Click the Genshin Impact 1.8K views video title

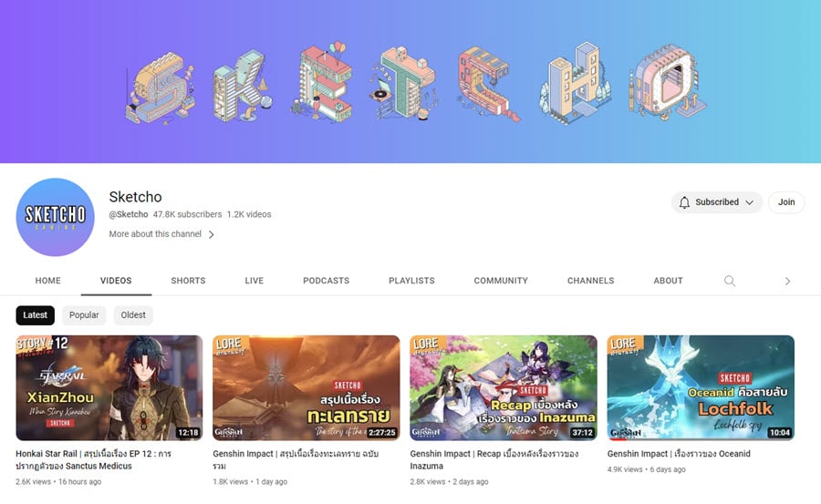[296, 459]
